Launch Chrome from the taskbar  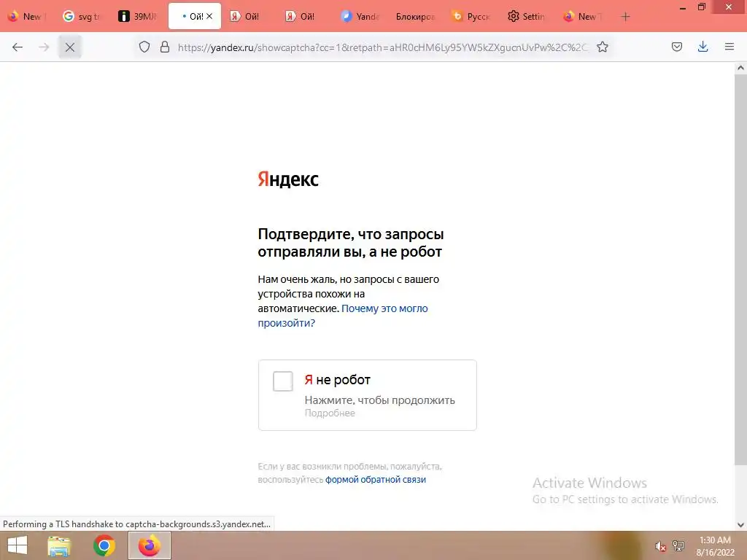pyautogui.click(x=104, y=545)
